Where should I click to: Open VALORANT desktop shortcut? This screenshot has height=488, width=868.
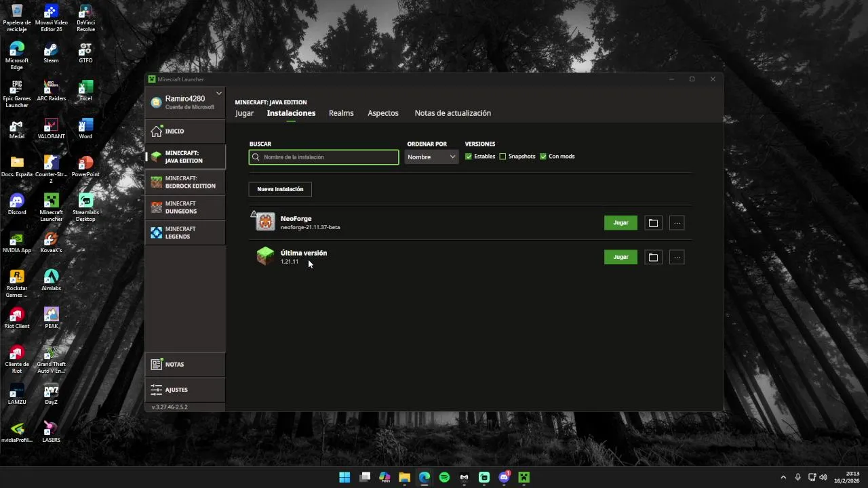point(51,129)
